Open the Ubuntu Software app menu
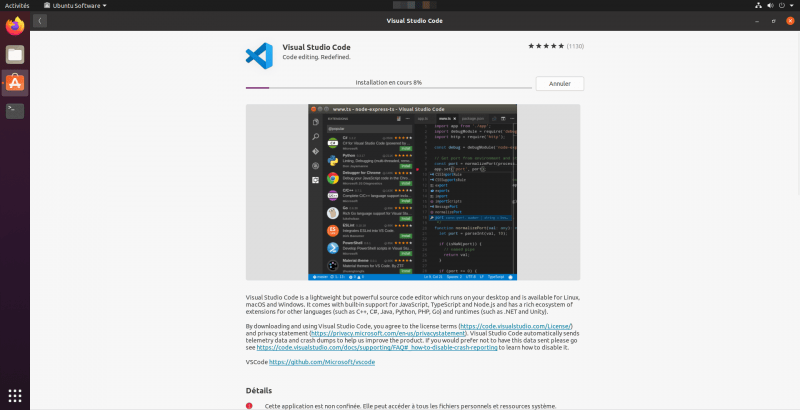This screenshot has width=800, height=410. (75, 6)
